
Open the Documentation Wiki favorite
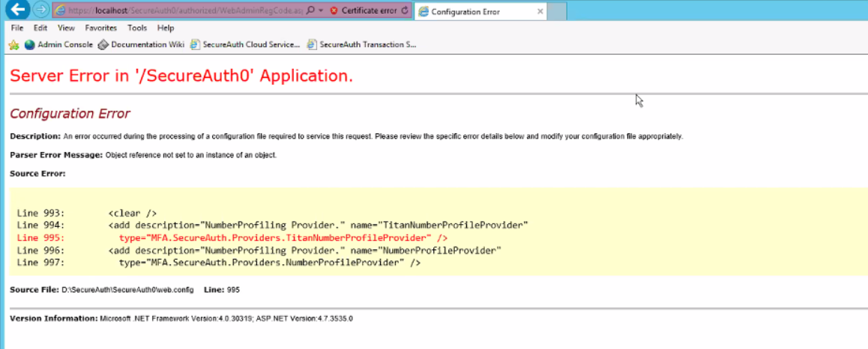click(x=141, y=45)
